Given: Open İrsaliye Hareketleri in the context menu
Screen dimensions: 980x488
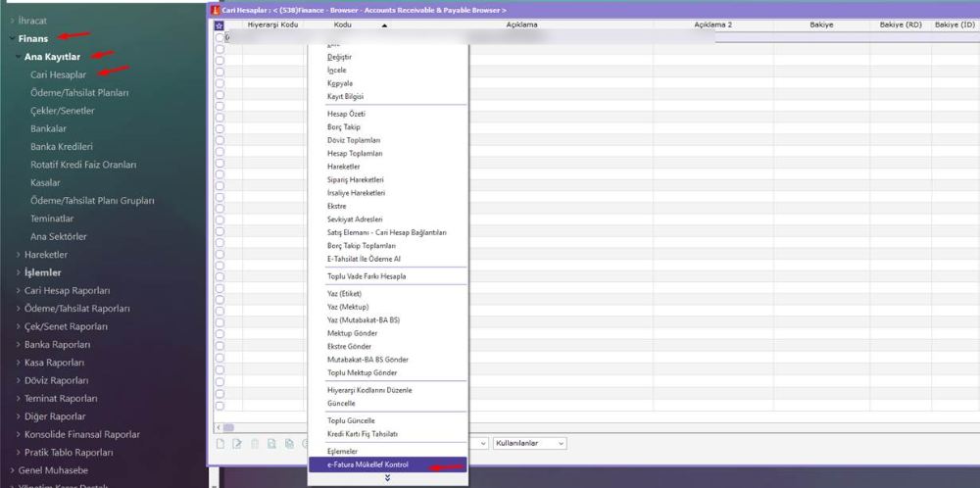Looking at the screenshot, I should pyautogui.click(x=356, y=193).
